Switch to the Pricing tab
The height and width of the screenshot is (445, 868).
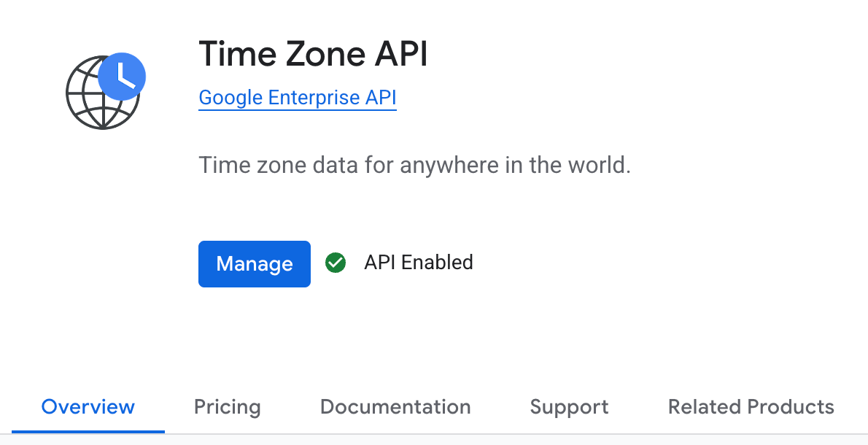click(227, 407)
